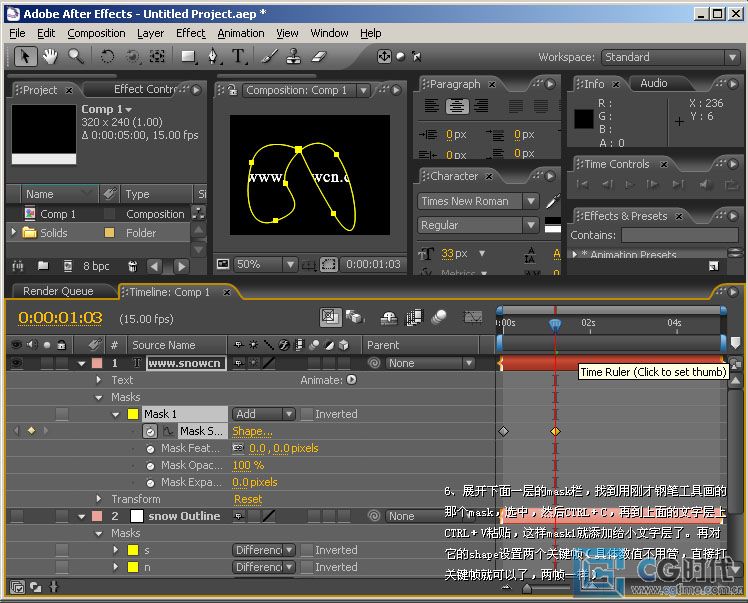Viewport: 748px width, 603px height.
Task: Click the Comp 1 project thumbnail
Action: click(x=44, y=135)
